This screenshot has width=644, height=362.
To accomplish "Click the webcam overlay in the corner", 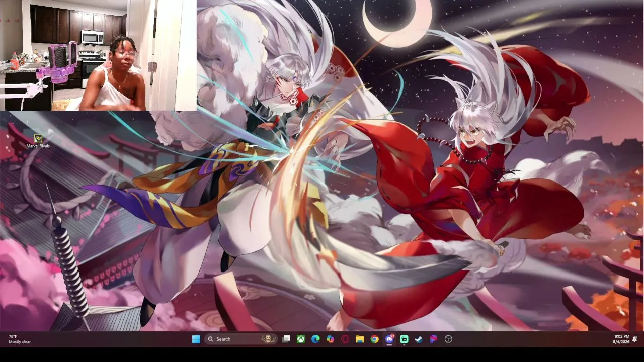I will (x=98, y=55).
